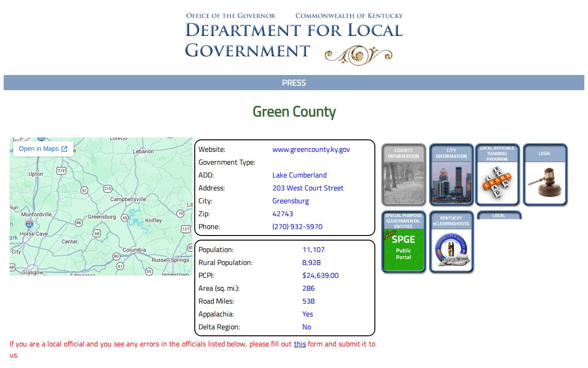
Task: Open Local Officials Training Program tile
Action: click(497, 174)
